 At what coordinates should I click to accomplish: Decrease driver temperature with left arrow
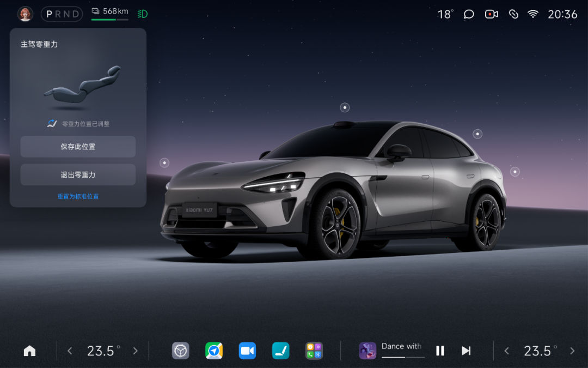pos(70,351)
